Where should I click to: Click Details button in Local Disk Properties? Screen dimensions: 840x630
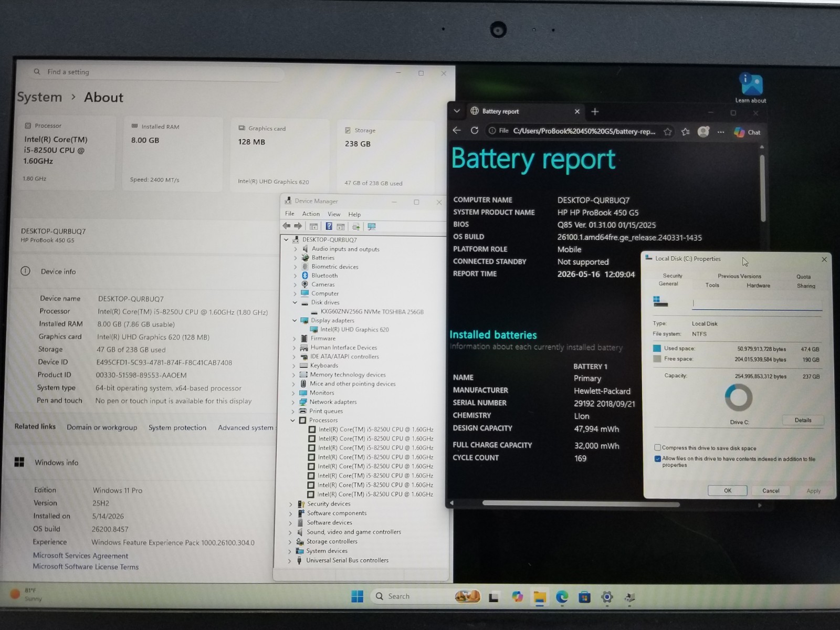(803, 420)
